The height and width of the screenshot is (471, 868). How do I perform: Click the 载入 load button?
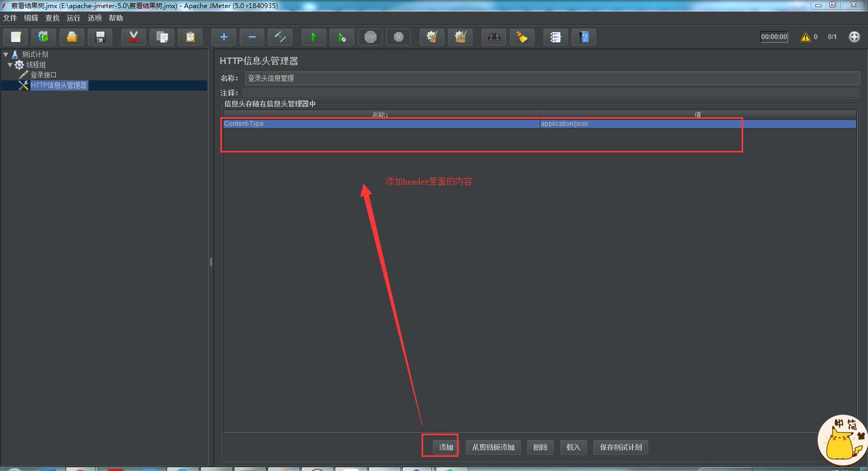pos(573,447)
